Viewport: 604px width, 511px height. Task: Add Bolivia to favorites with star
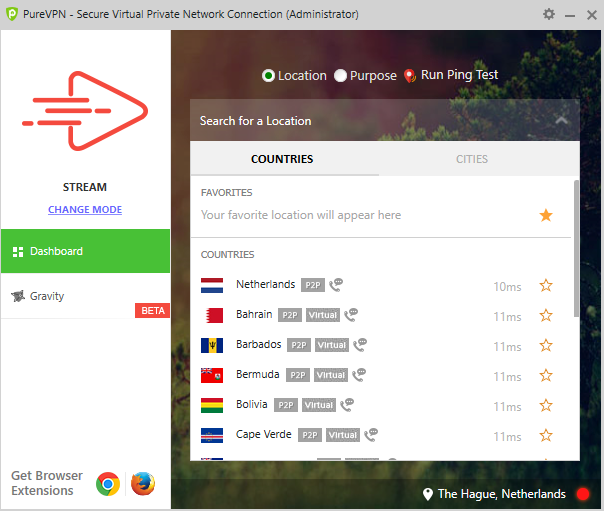click(545, 405)
